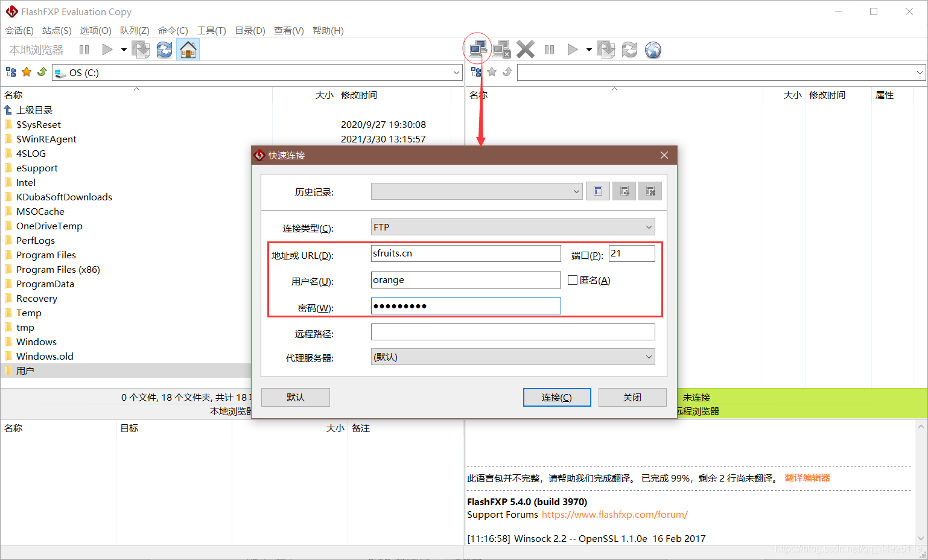Start the local queue play button
The width and height of the screenshot is (928, 560).
pyautogui.click(x=107, y=49)
